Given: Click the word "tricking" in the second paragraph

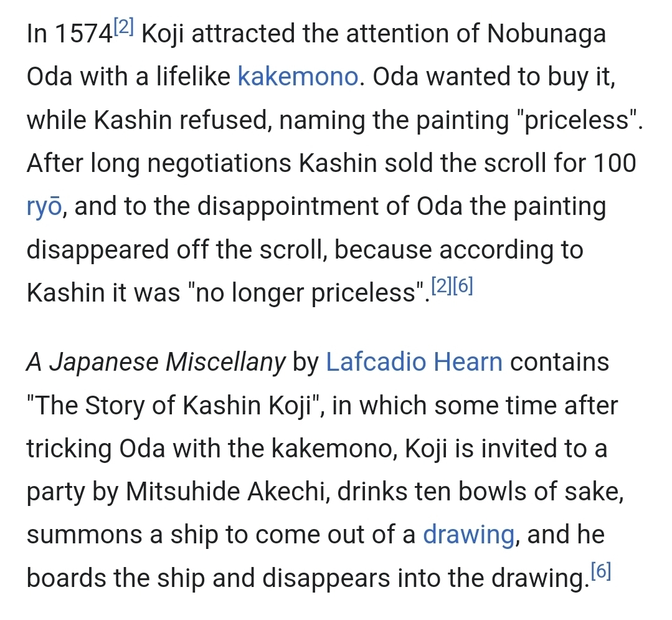Looking at the screenshot, I should [x=68, y=449].
